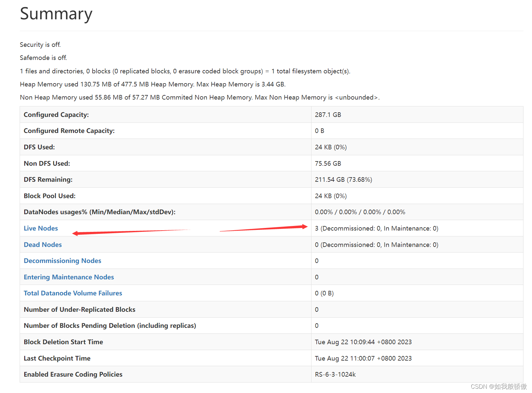Click the Last Checkpoint Time label

[57, 358]
